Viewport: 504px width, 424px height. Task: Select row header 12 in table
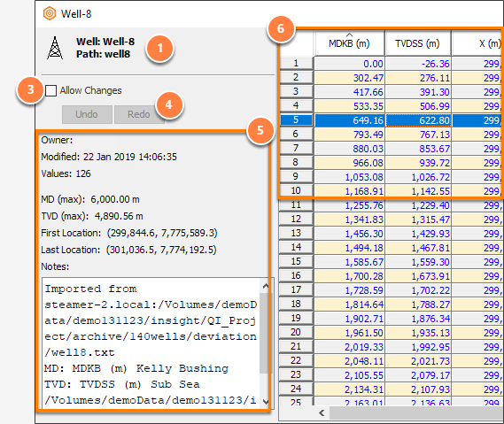[x=296, y=219]
